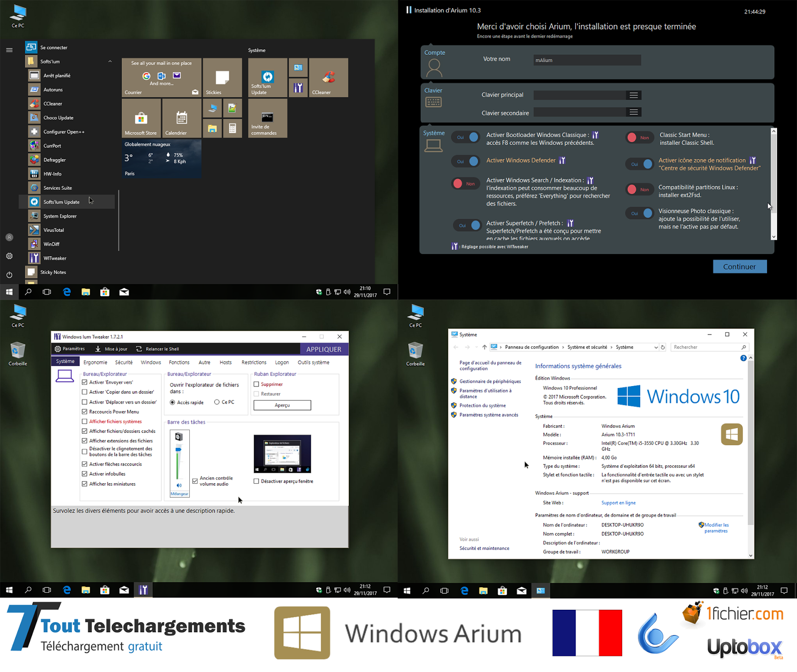Click the Système window vertical scrollbar
This screenshot has height=672, width=797.
[x=751, y=456]
